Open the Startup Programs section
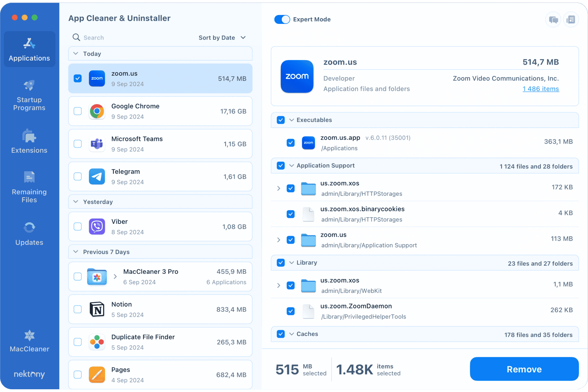Screen dimensions: 588x392 click(x=29, y=96)
